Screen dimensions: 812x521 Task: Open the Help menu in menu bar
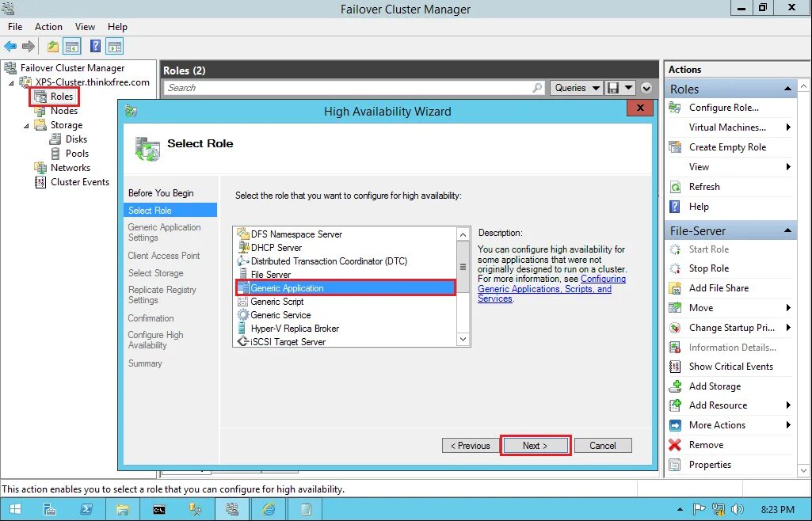click(117, 27)
